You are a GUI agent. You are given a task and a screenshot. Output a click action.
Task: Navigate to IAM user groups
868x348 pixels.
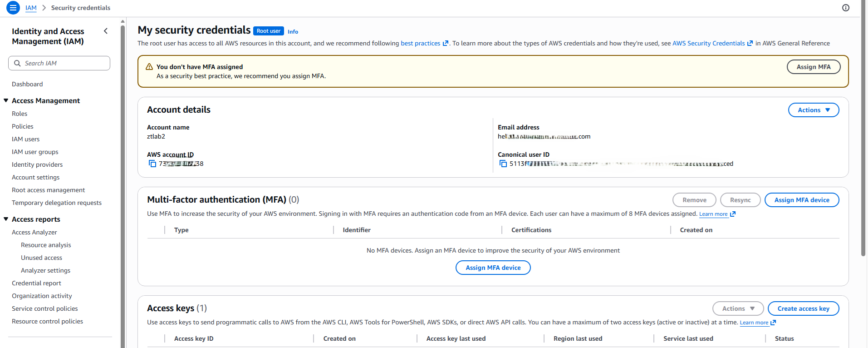point(35,152)
